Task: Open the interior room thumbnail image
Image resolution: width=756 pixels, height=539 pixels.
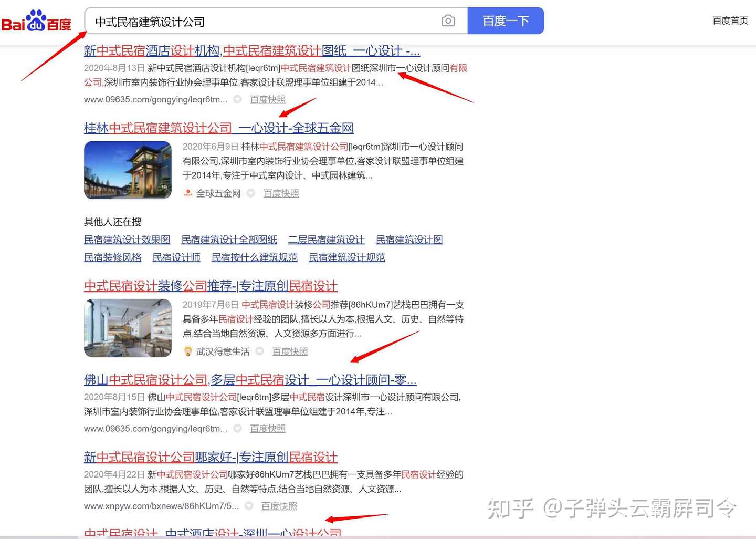Action: click(x=128, y=328)
